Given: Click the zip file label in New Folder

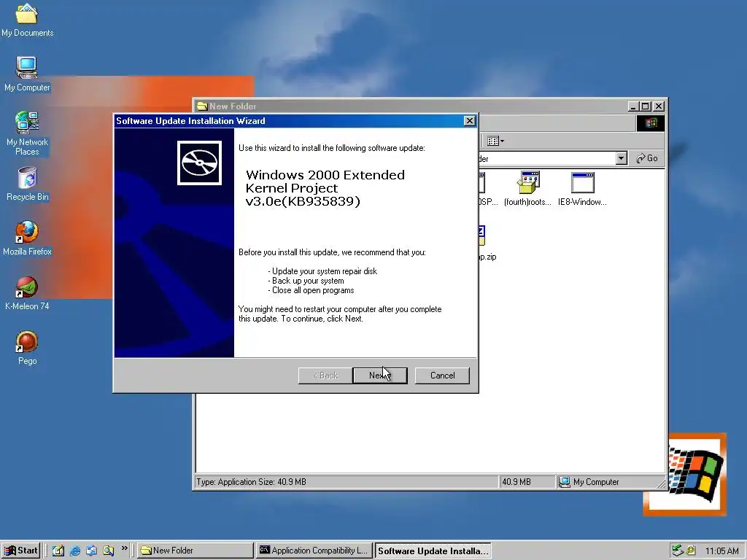Looking at the screenshot, I should click(487, 257).
